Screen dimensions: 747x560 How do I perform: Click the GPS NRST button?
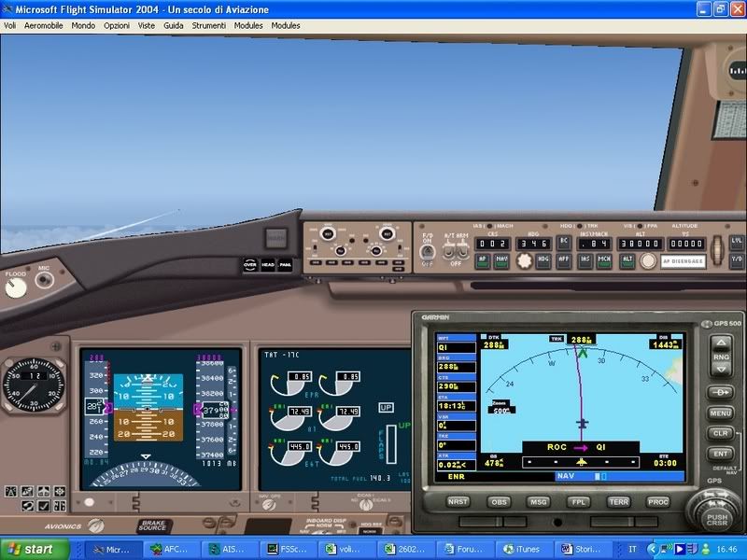pyautogui.click(x=458, y=501)
